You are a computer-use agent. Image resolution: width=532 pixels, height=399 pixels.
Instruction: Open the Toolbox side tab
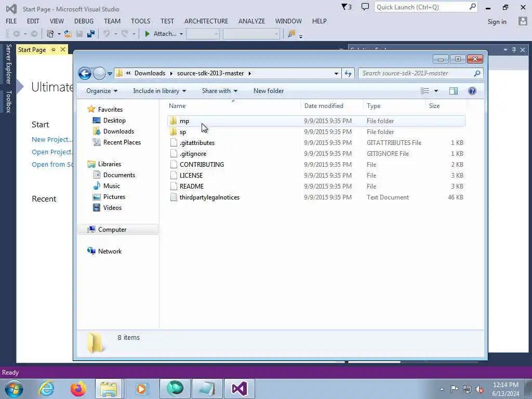tap(8, 101)
